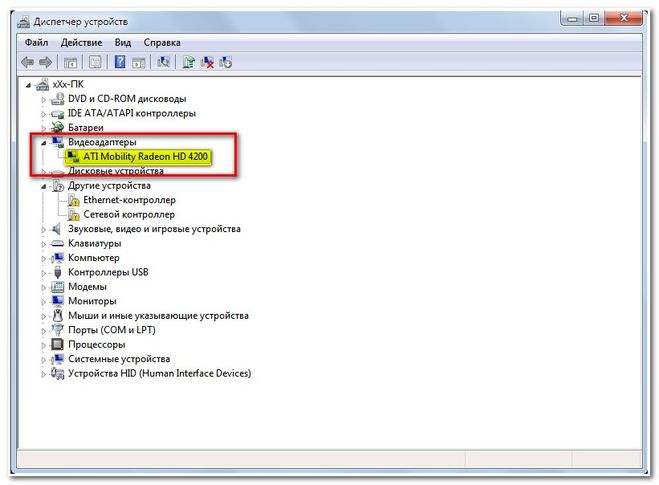659x485 pixels.
Task: Select the Контроллеры USB category
Action: [x=108, y=272]
